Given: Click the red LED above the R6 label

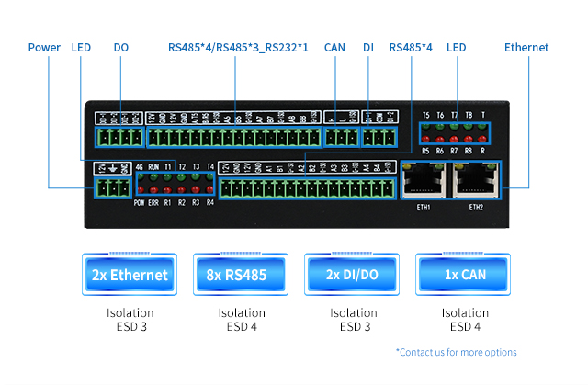Looking at the screenshot, I should point(440,140).
